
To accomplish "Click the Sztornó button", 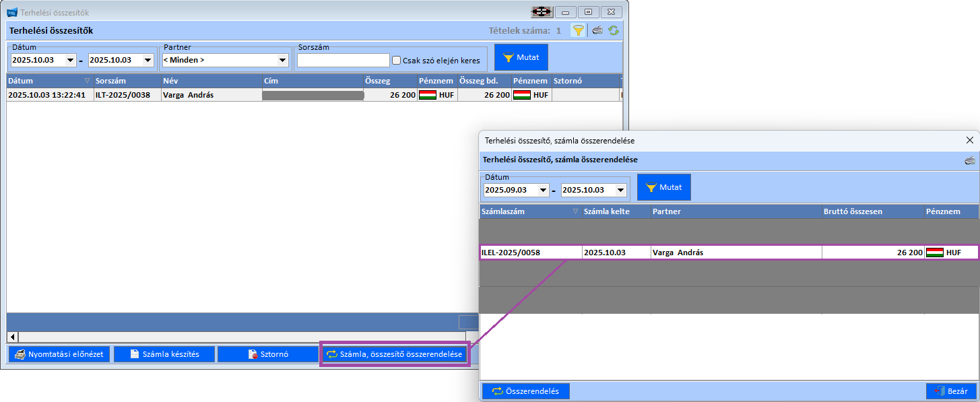I will 267,354.
